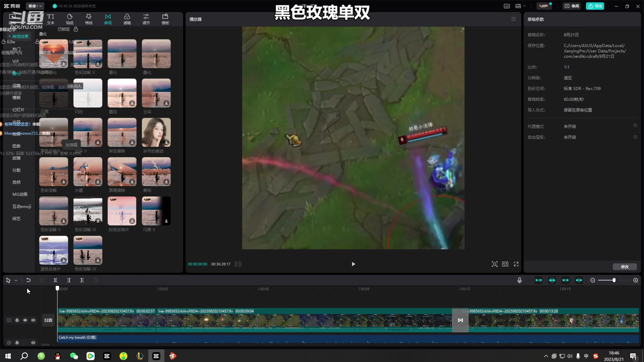Click the 修改 (Modify) button
The image size is (644, 362).
(x=625, y=267)
